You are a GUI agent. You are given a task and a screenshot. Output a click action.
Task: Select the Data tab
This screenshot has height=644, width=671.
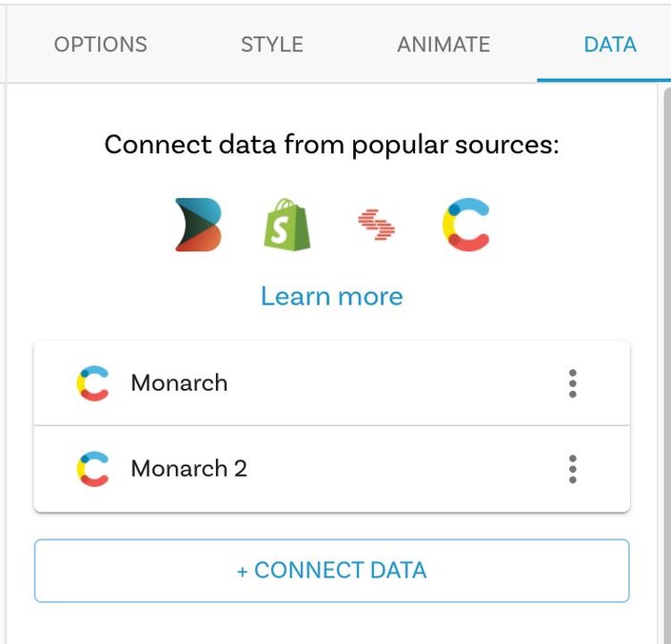pos(610,45)
